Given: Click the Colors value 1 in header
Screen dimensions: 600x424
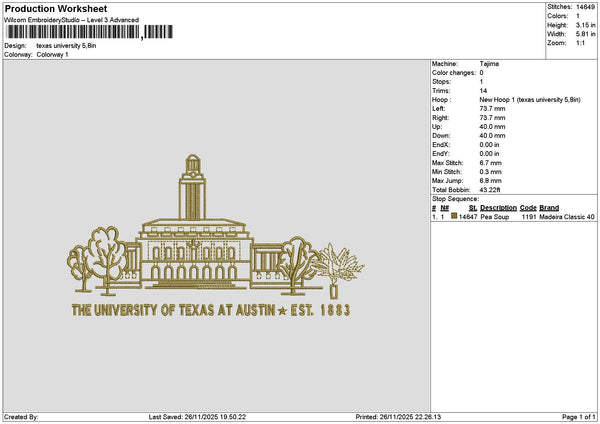Looking at the screenshot, I should point(578,16).
